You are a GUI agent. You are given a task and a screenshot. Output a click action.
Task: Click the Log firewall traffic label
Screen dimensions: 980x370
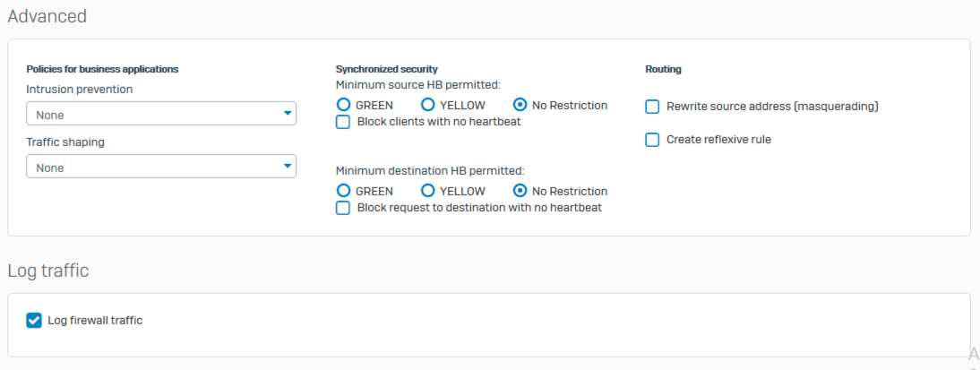coord(95,321)
